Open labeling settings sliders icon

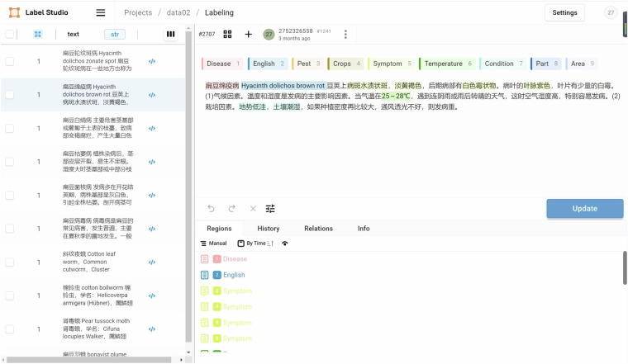270,208
